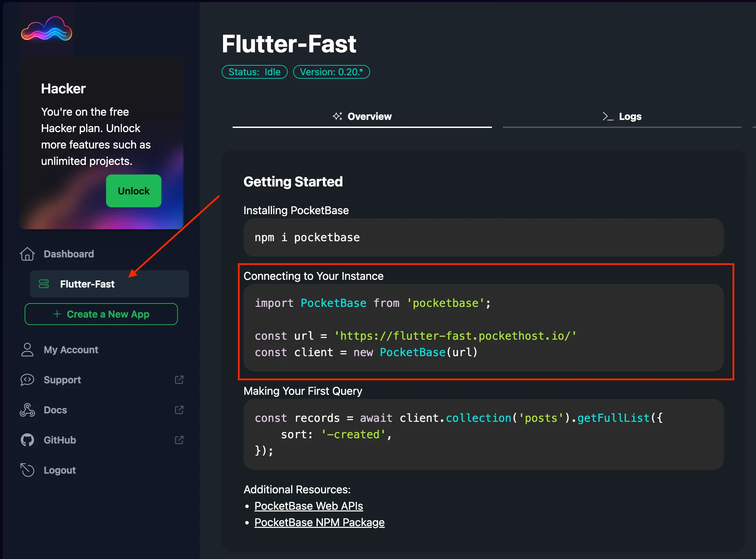Click the My Account person icon
This screenshot has height=559, width=756.
pyautogui.click(x=27, y=350)
